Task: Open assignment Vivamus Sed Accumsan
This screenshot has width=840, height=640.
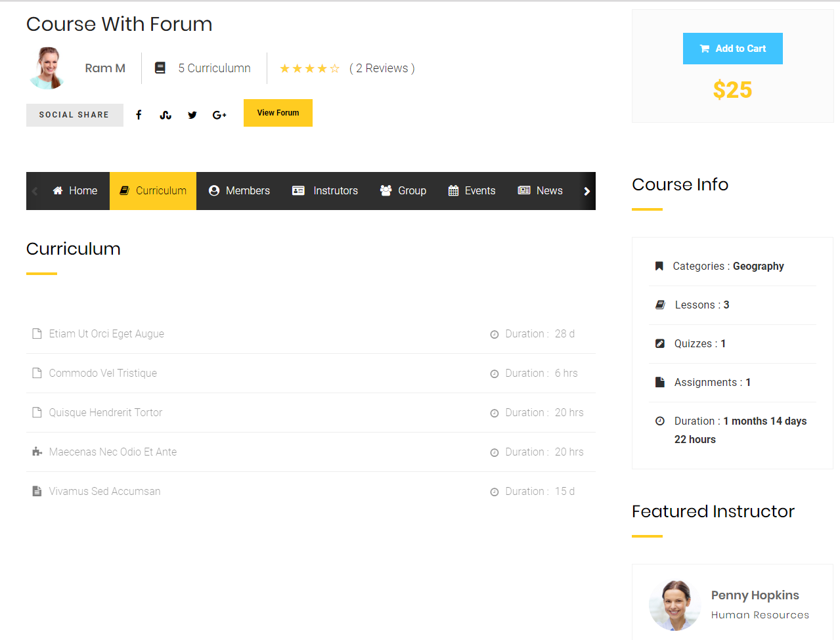Action: 104,491
